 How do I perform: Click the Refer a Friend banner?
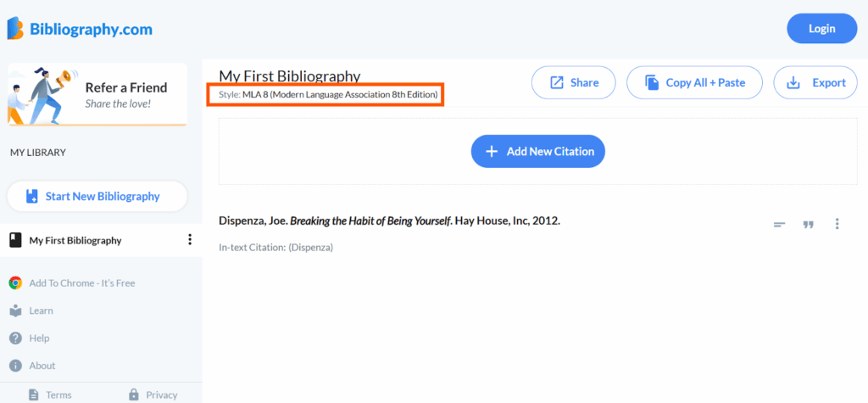97,94
